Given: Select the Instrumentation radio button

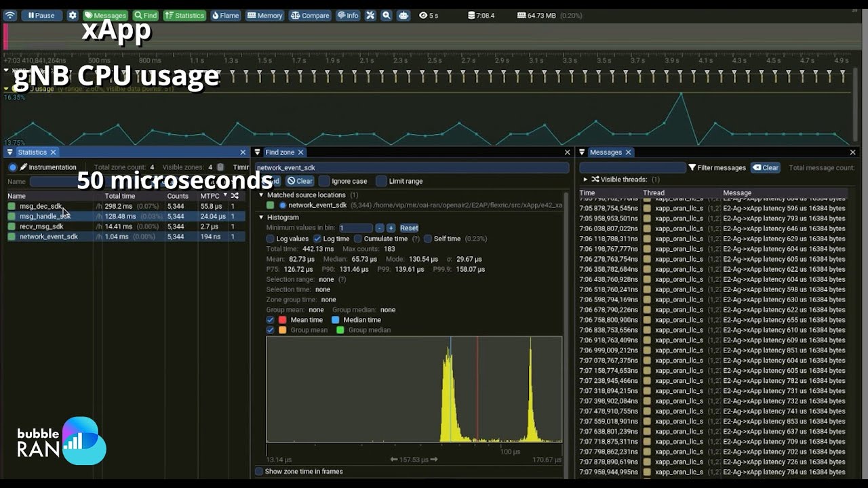Looking at the screenshot, I should (13, 167).
